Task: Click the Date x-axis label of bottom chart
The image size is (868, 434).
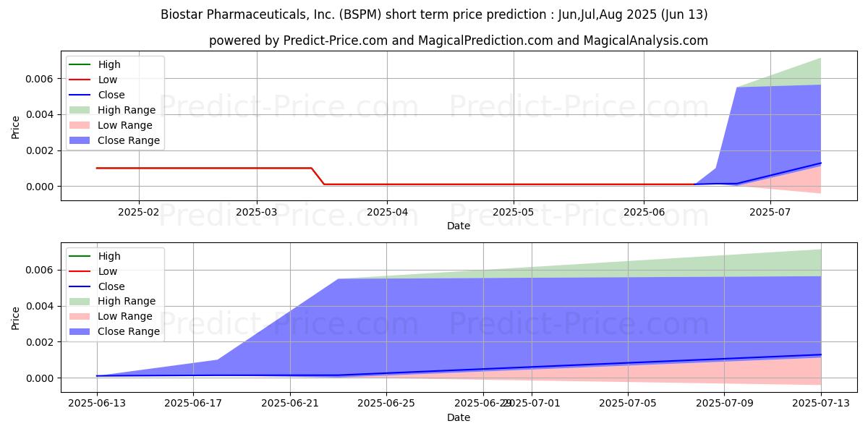Action: 459,417
